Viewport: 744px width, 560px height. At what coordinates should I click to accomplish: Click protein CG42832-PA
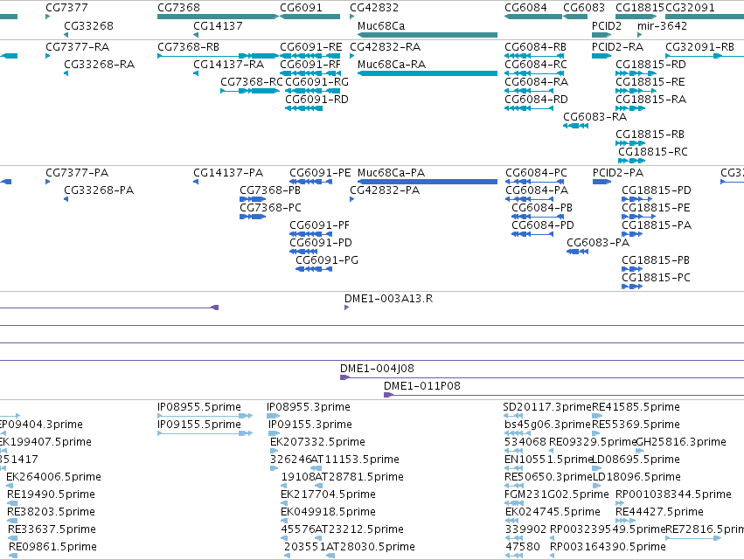coord(352,199)
